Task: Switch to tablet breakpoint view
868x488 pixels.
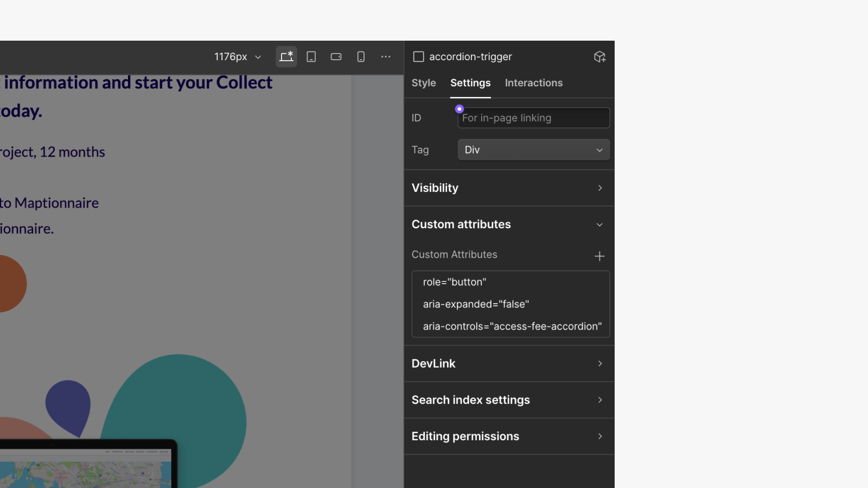Action: click(311, 56)
